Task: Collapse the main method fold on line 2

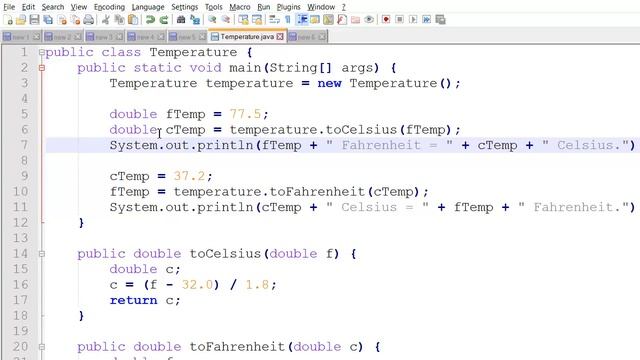Action: [42, 68]
